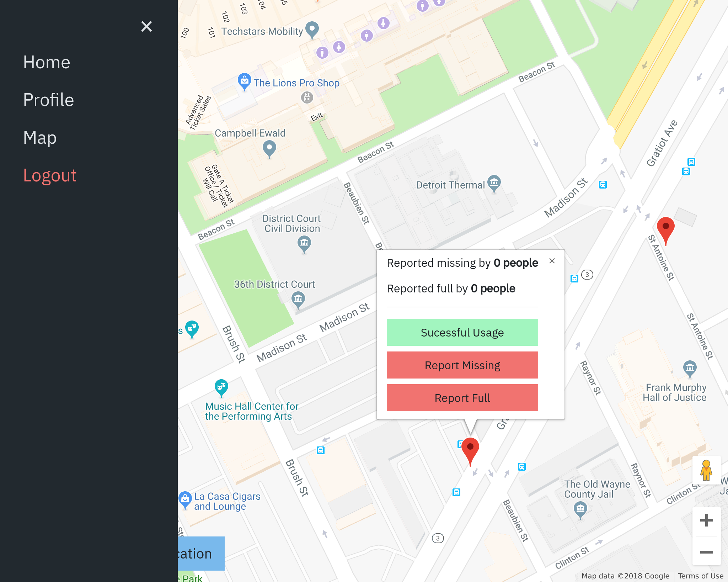Dismiss the info window popup
This screenshot has width=728, height=582.
tap(552, 261)
